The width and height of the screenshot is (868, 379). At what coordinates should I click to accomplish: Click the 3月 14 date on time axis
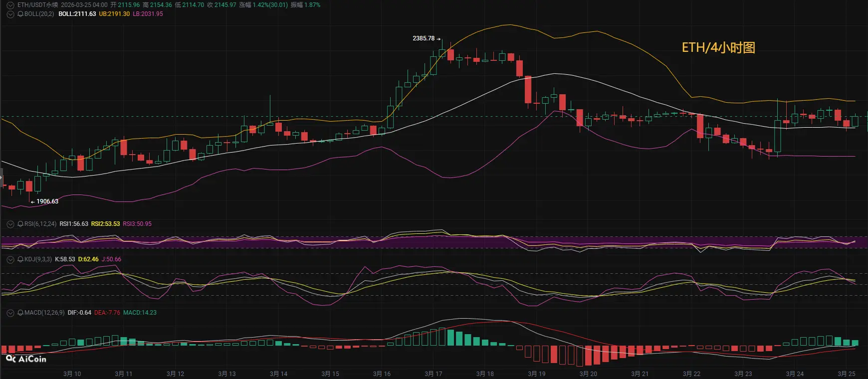point(279,374)
